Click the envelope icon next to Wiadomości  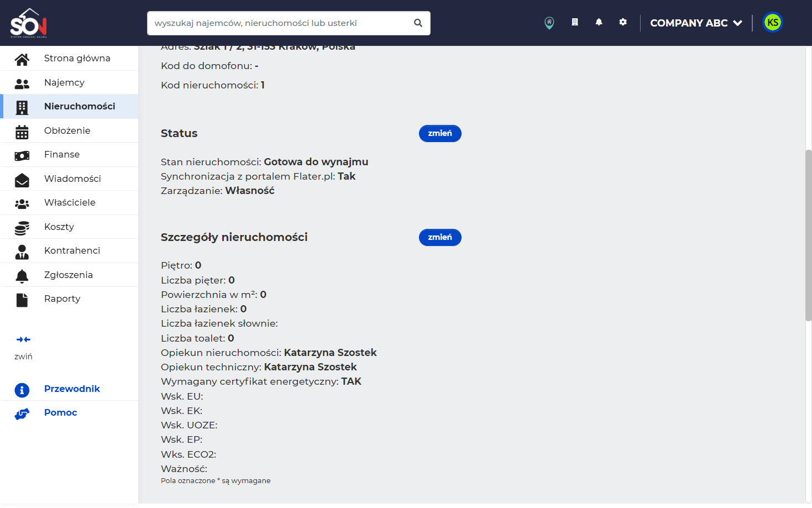pyautogui.click(x=22, y=180)
